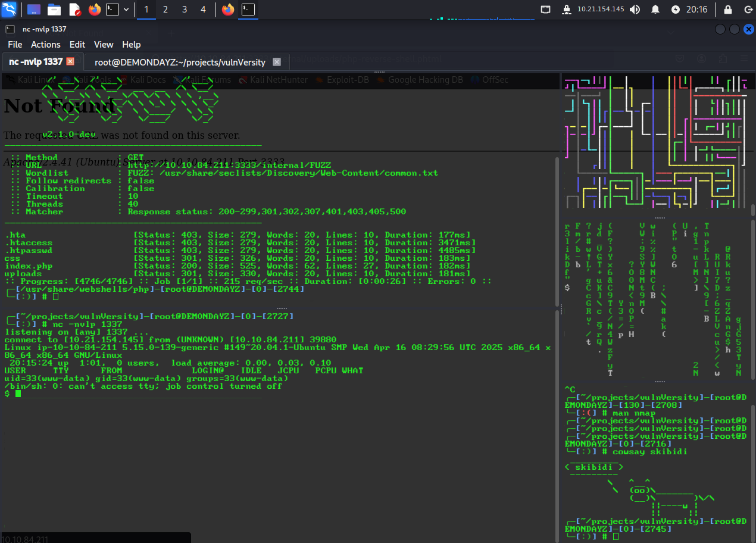Click the volume speaker icon
Image resolution: width=756 pixels, height=543 pixels.
coord(635,10)
